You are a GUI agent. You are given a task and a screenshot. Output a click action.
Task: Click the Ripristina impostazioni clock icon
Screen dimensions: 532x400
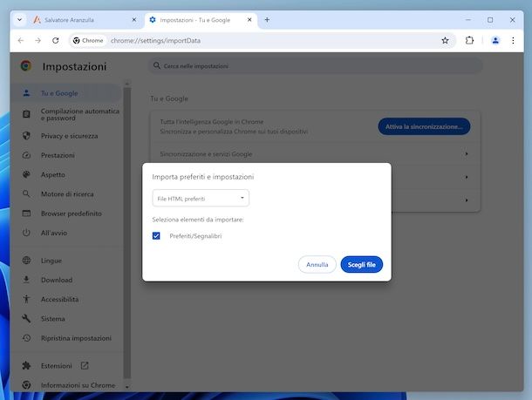(x=26, y=338)
